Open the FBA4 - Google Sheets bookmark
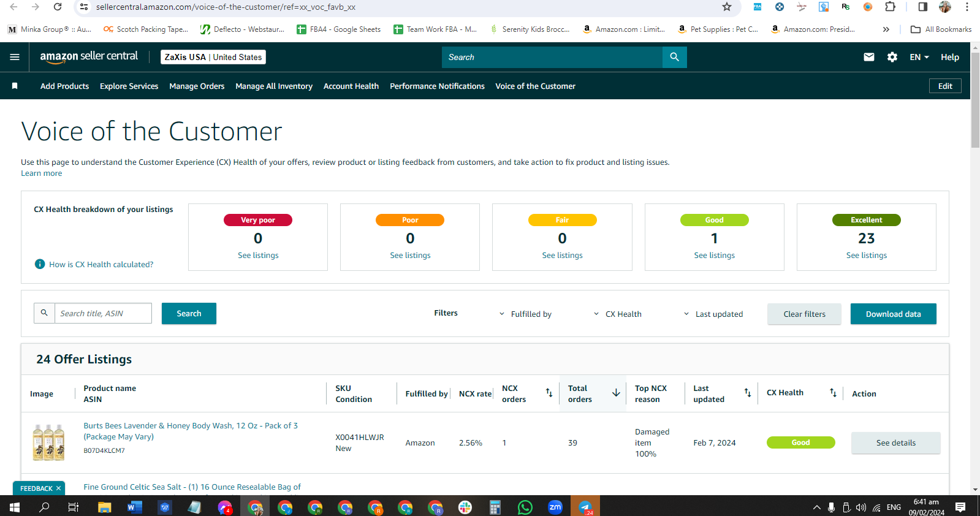Screen dimensions: 980x516 [338, 29]
